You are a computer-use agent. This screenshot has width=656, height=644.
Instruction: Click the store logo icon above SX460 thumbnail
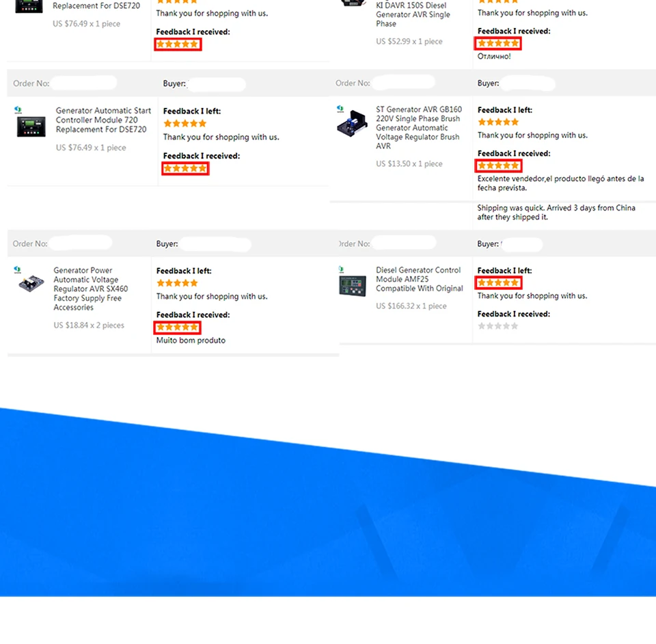point(17,270)
